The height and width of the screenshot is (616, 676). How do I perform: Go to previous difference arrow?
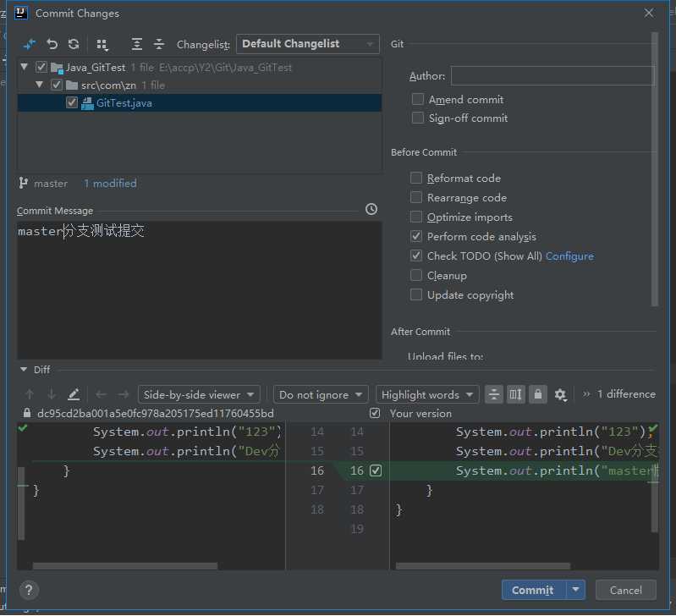(x=30, y=394)
